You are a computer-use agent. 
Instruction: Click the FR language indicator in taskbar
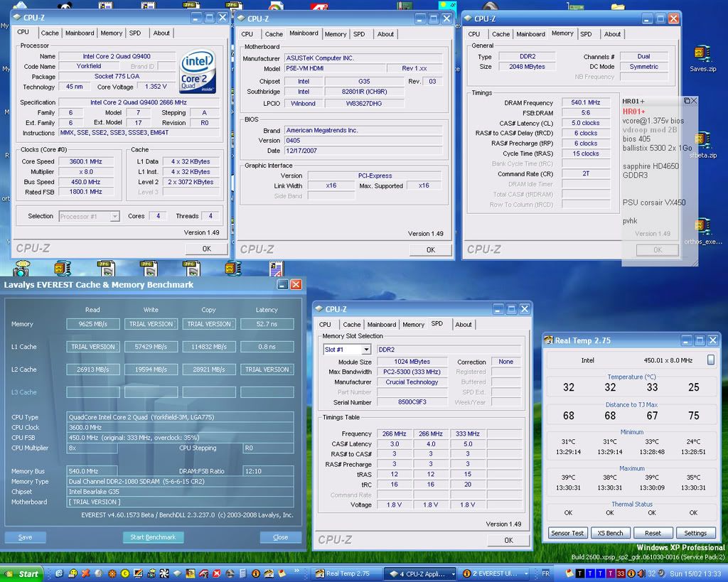click(545, 573)
